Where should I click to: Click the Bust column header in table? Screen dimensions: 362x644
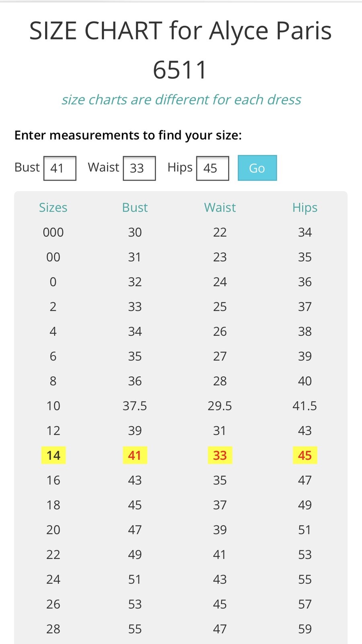click(135, 207)
